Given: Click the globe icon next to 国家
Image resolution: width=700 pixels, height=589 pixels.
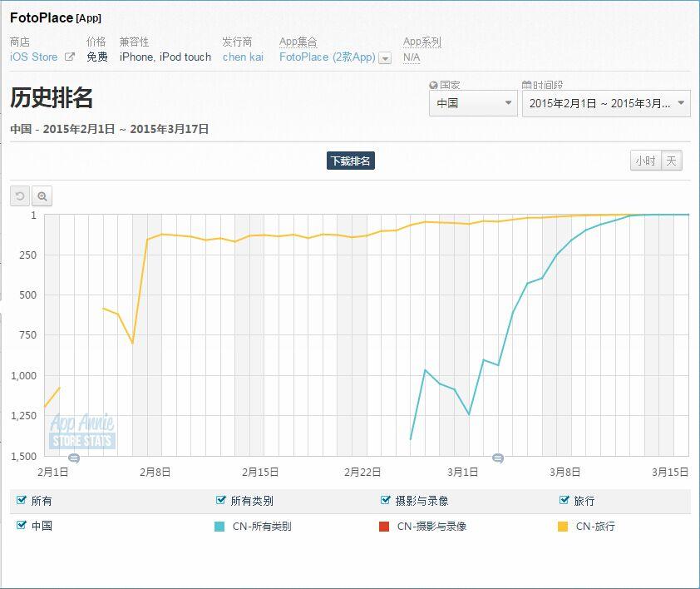Looking at the screenshot, I should (x=433, y=85).
